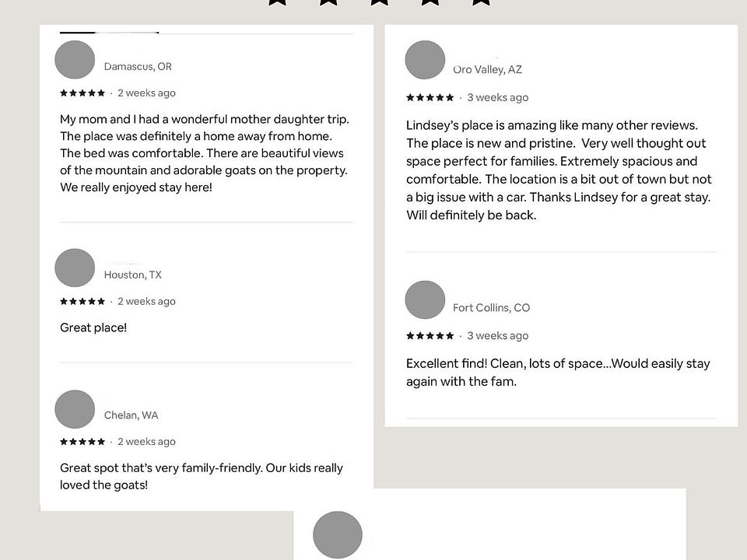Click the "3 weeks ago" date on the Oro Valley review
Viewport: 747px width, 560px height.
point(497,98)
